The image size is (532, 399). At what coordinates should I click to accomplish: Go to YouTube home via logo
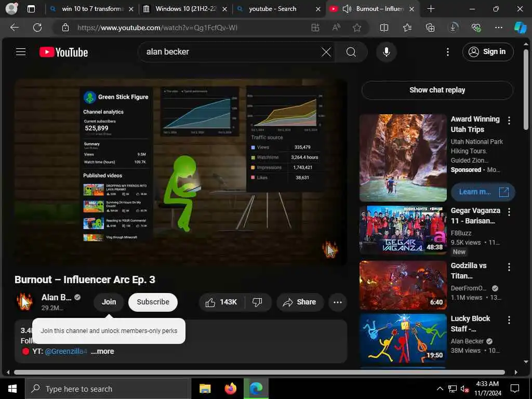(x=63, y=52)
